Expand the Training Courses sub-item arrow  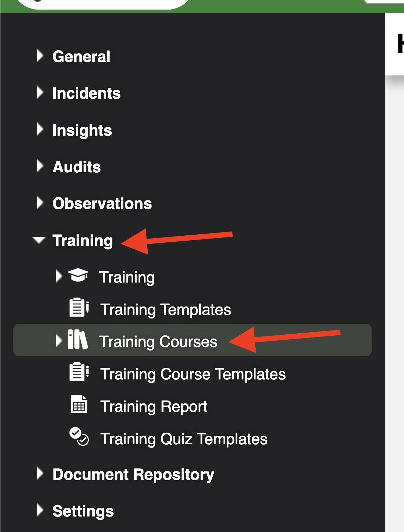(59, 341)
